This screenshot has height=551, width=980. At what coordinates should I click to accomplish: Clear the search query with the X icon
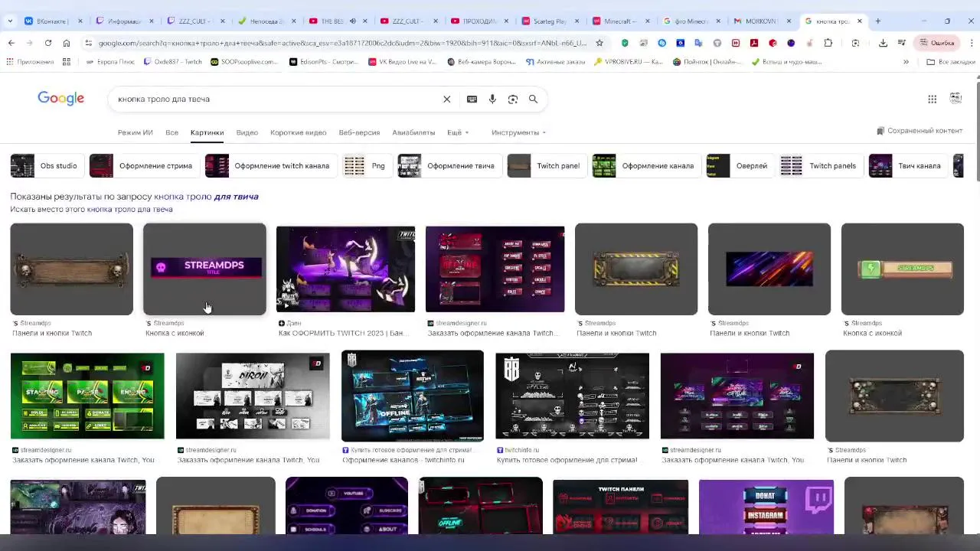pyautogui.click(x=447, y=99)
